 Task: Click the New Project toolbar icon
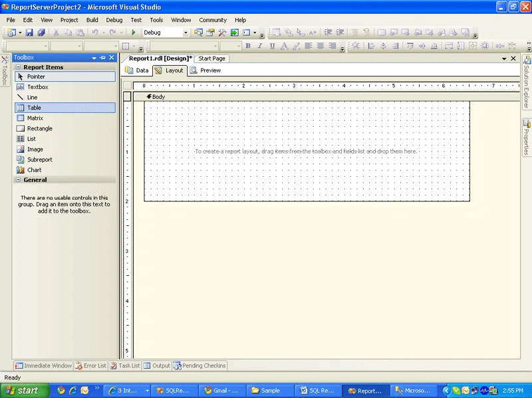[11, 33]
